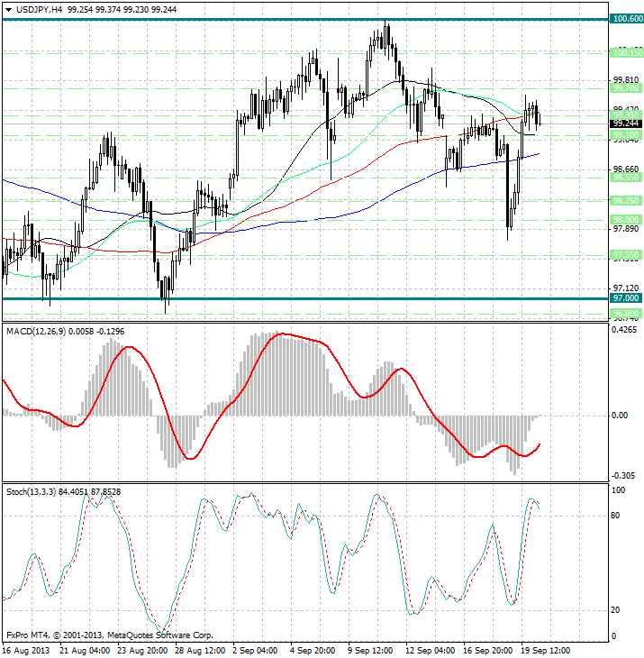Select the MACD zero level 0.00 label
Screen dimensions: 644x658
point(620,416)
